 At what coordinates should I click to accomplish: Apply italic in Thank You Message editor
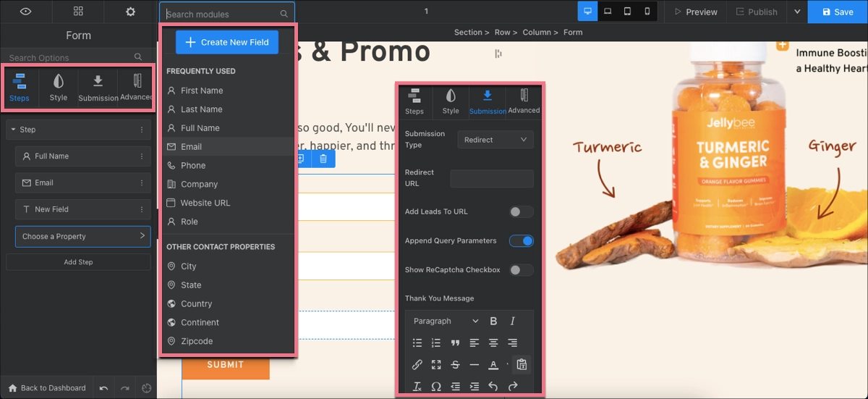tap(512, 321)
